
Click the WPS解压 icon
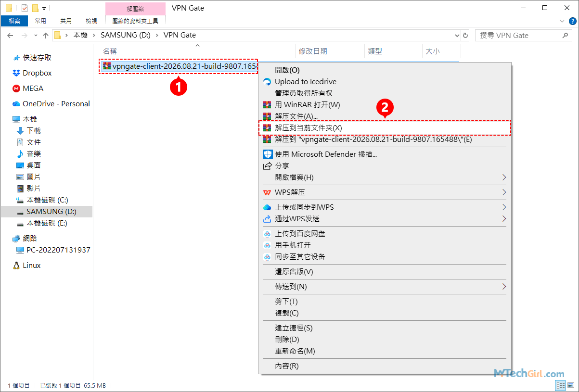tap(267, 192)
